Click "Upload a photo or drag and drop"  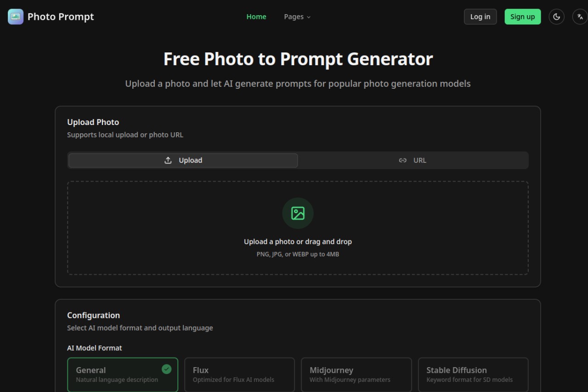298,242
